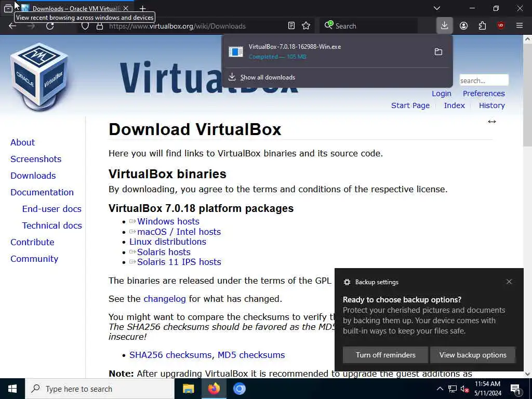Click the address bar URL
Image resolution: width=532 pixels, height=399 pixels.
click(177, 26)
